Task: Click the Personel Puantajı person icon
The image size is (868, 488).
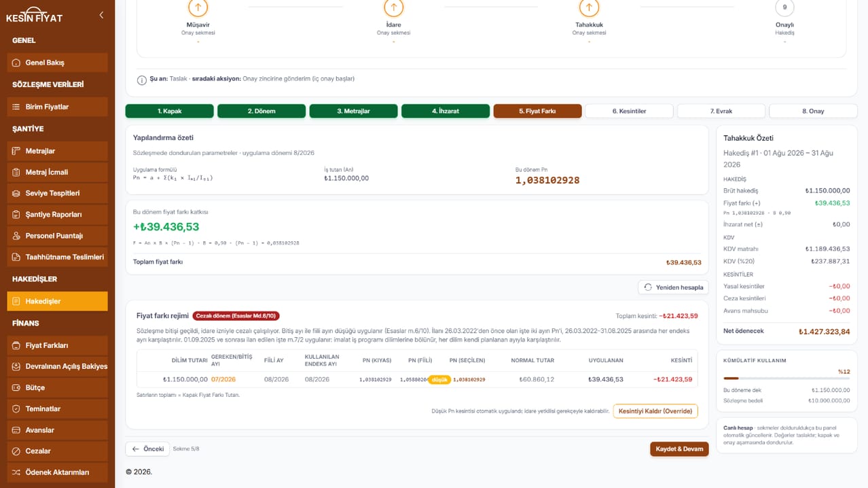Action: click(x=16, y=236)
